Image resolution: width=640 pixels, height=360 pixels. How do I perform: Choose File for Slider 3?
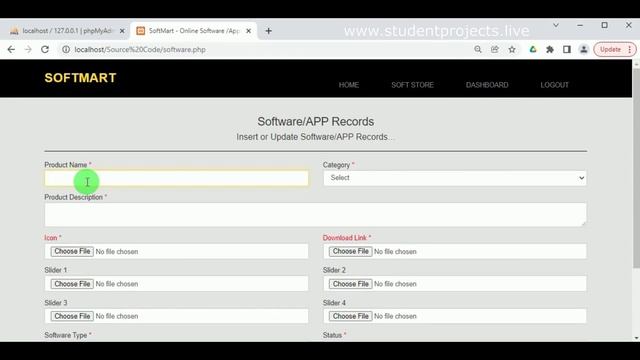click(x=72, y=316)
